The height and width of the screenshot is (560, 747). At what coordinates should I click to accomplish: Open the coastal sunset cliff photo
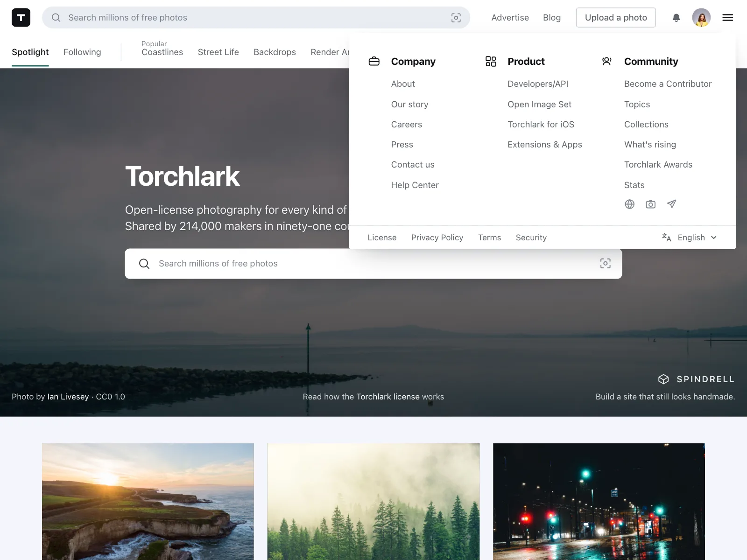point(148,502)
